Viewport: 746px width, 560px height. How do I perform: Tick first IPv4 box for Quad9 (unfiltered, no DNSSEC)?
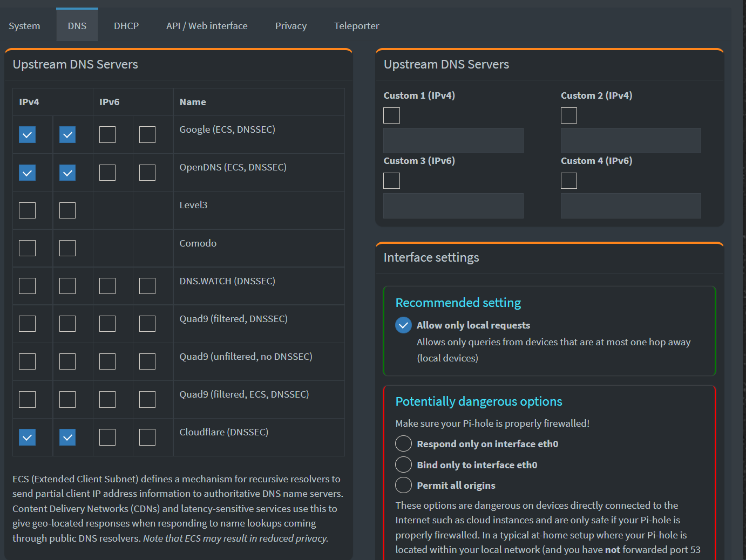[27, 361]
